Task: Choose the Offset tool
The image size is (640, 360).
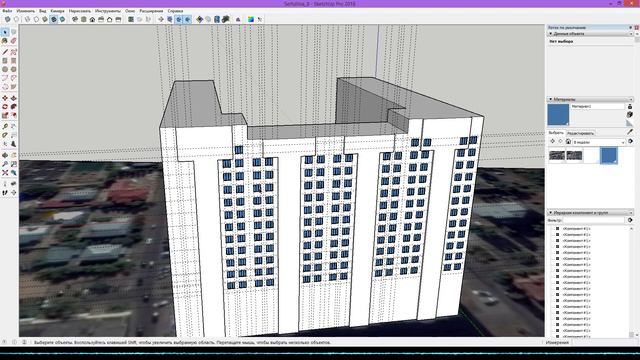Action: point(13,116)
